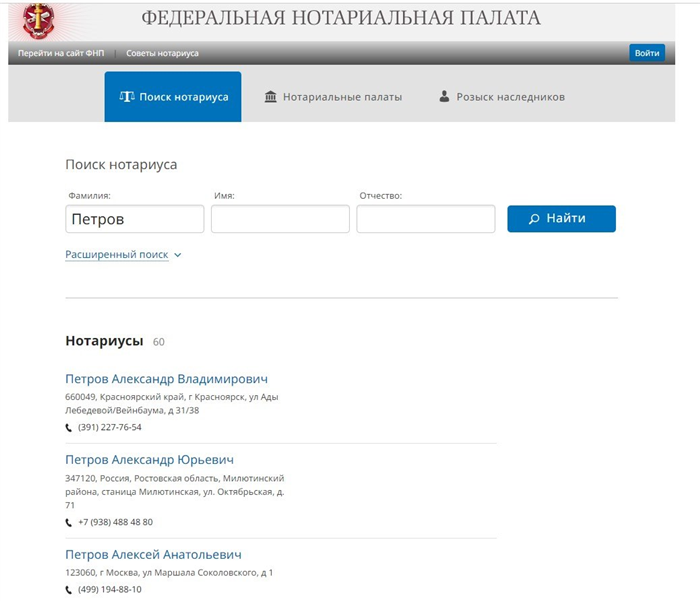Click the scales icon on Поиск нотариуса tab
The width and height of the screenshot is (700, 601).
pyautogui.click(x=127, y=96)
